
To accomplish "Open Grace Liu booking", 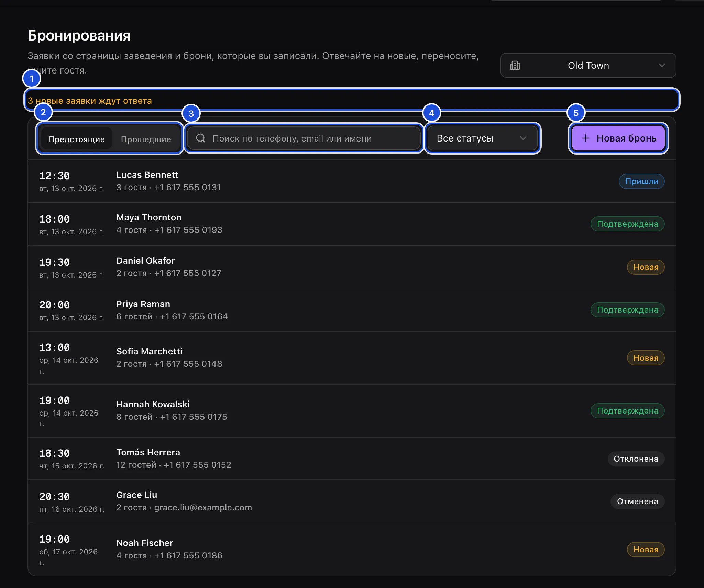I will pyautogui.click(x=352, y=501).
